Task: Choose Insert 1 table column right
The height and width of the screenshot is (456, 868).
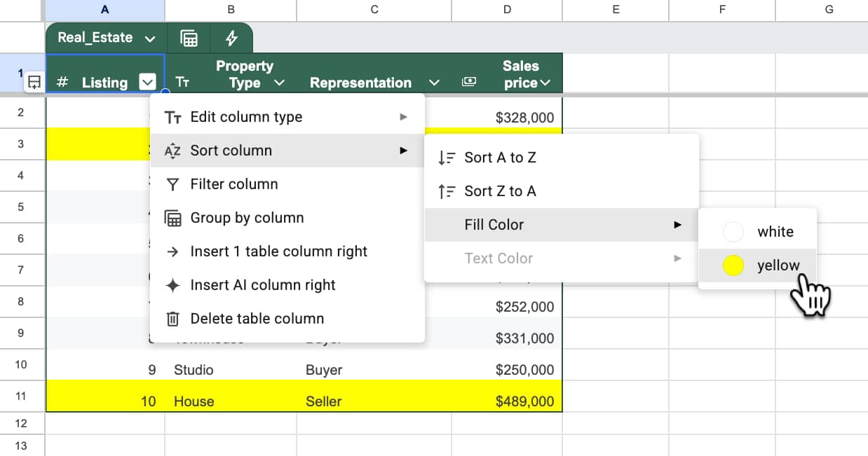Action: (287, 251)
